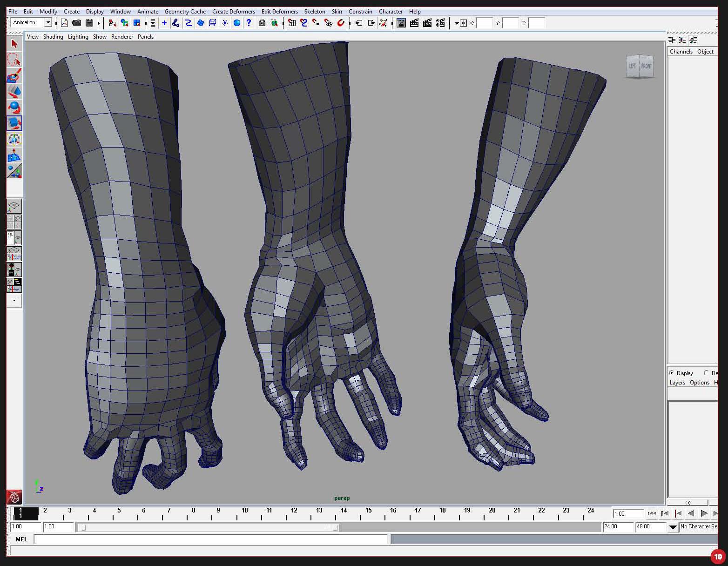Toggle the select by component type button
Viewport: 728px width, 566px height.
coord(137,23)
